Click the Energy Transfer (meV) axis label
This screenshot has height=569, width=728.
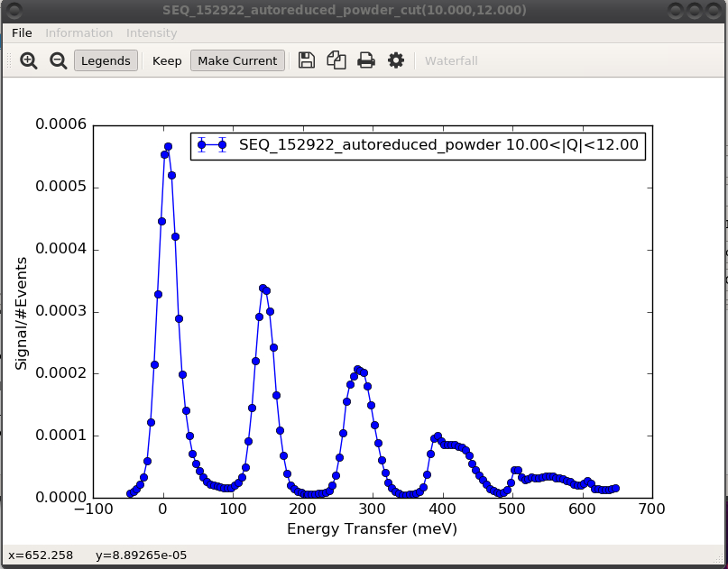(372, 529)
